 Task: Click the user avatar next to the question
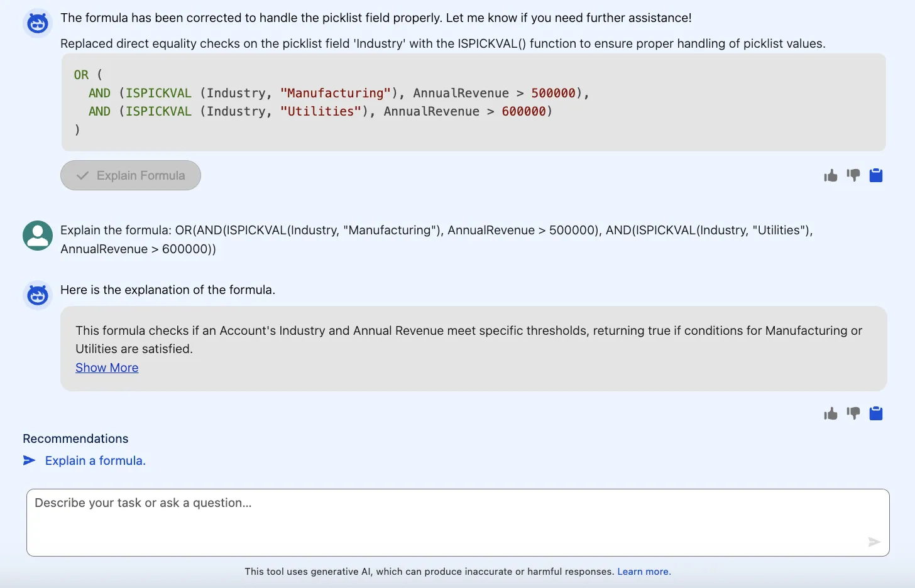coord(38,236)
